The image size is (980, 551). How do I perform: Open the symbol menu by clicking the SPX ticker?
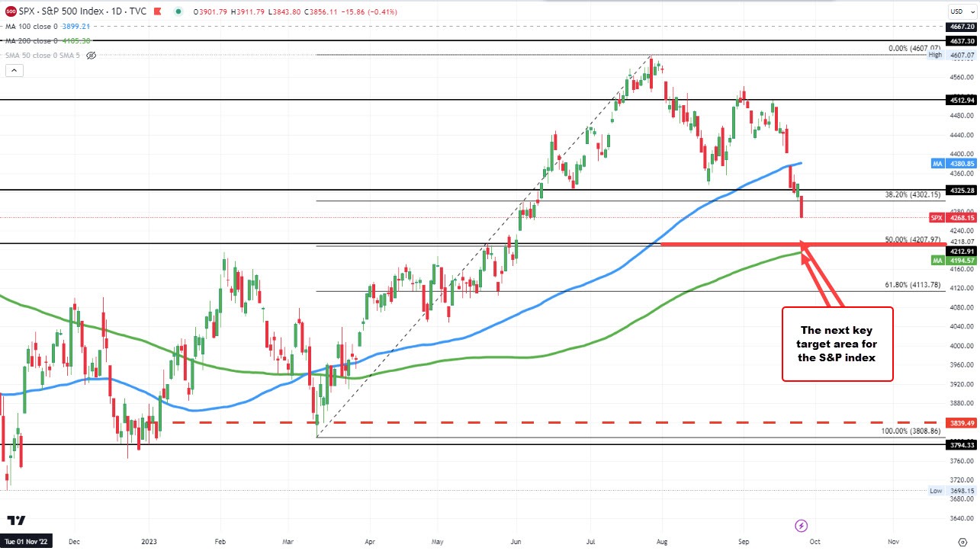(26, 11)
